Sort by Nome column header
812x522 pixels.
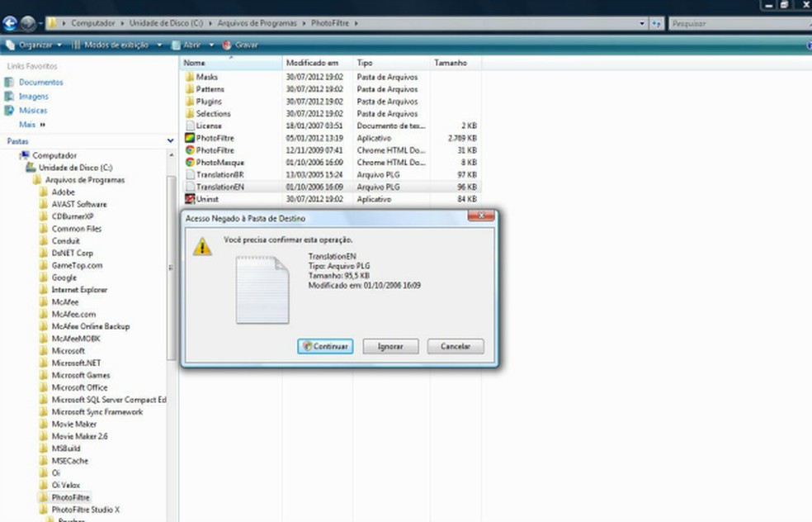pyautogui.click(x=231, y=63)
